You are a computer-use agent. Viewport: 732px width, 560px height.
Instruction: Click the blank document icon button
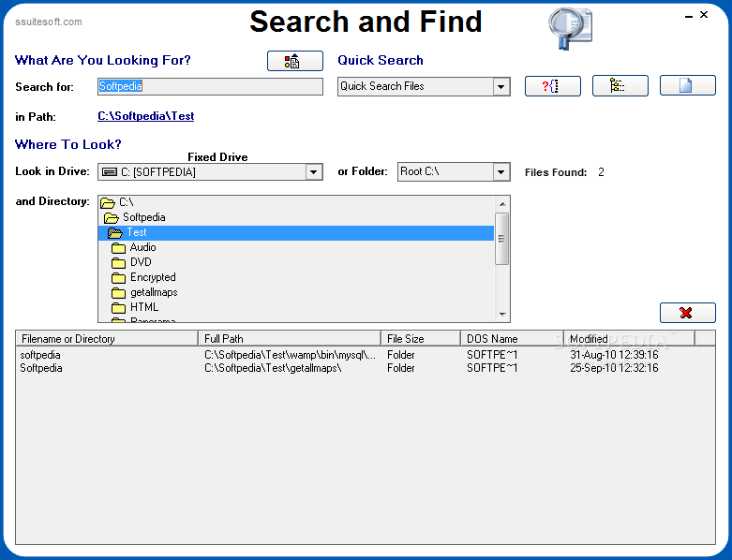[x=687, y=86]
